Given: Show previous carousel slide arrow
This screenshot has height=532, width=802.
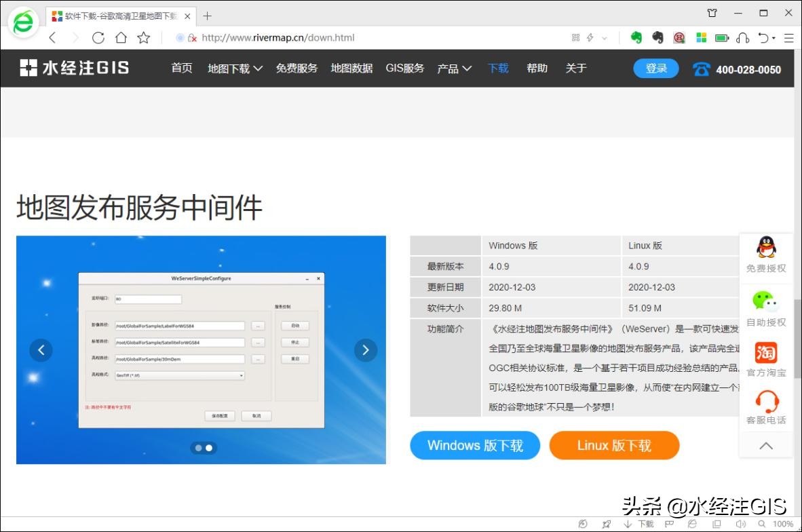Looking at the screenshot, I should [x=41, y=350].
